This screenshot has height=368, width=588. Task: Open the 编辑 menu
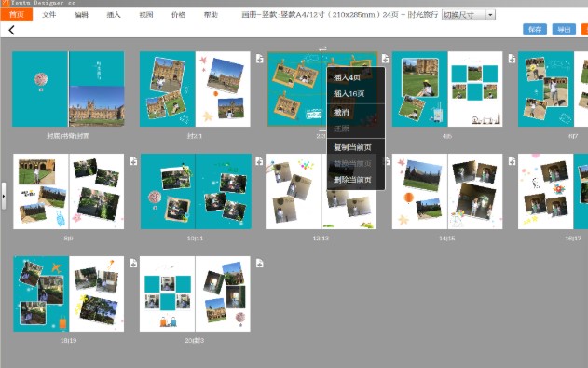81,15
